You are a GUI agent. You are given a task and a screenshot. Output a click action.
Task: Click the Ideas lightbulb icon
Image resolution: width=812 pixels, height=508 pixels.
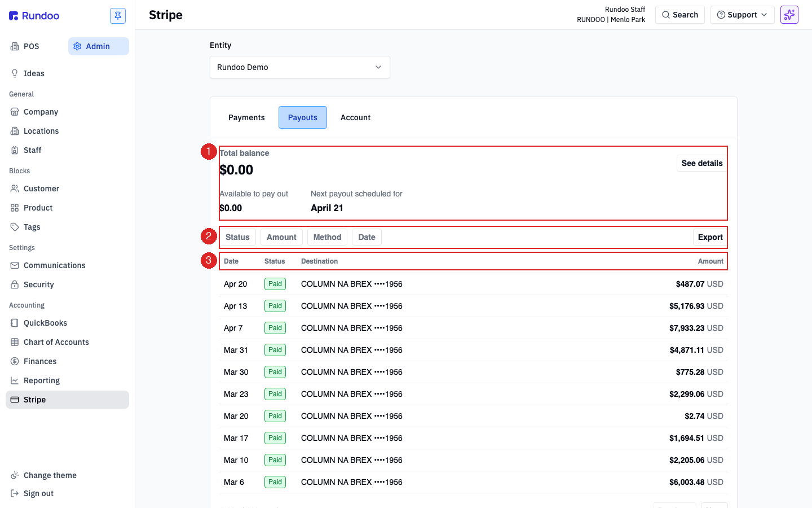click(x=15, y=73)
